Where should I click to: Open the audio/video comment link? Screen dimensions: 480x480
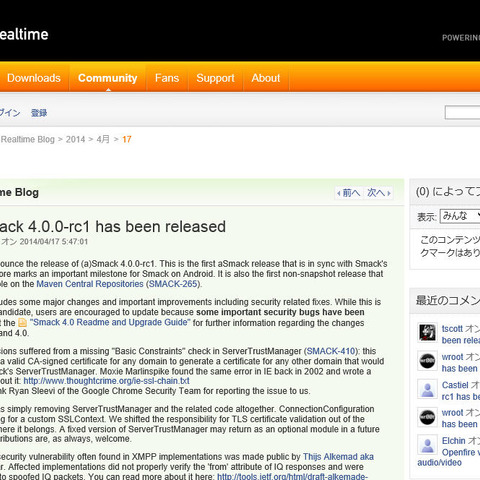point(439,463)
